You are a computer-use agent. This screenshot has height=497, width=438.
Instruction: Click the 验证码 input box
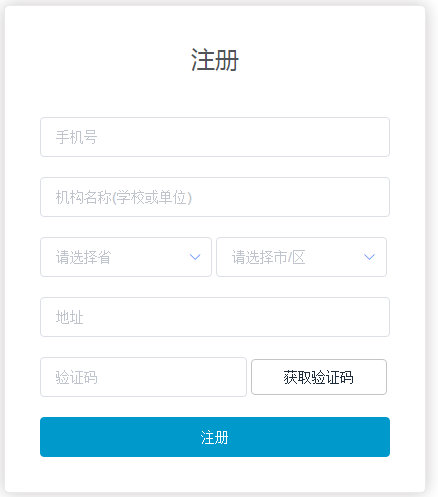(143, 377)
